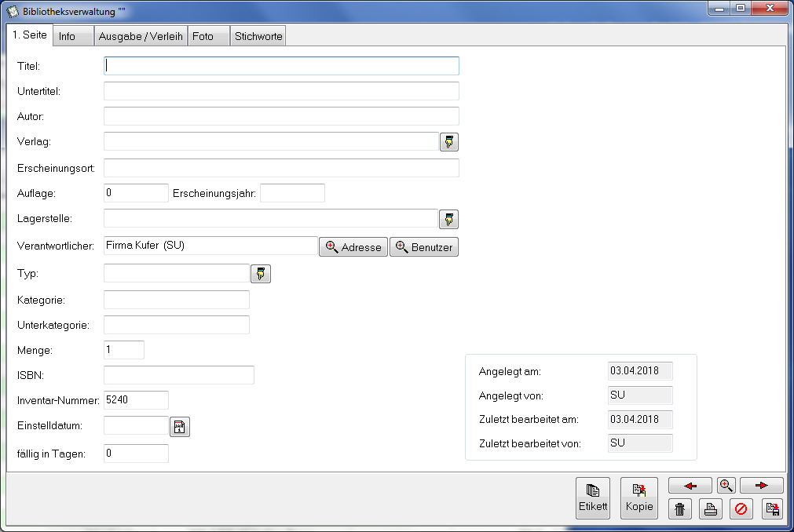Screen dimensions: 794x532
Task: Click the magnifier search button between the arrows
Action: [x=726, y=486]
